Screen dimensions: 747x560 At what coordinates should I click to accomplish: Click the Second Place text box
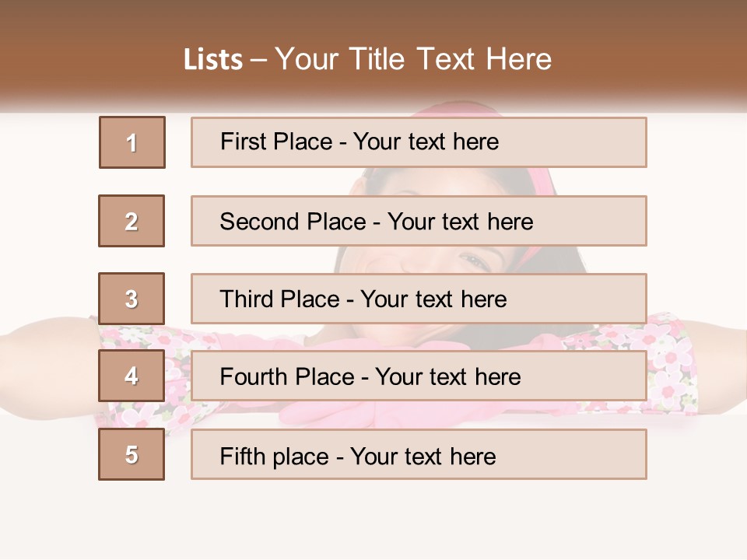[419, 221]
